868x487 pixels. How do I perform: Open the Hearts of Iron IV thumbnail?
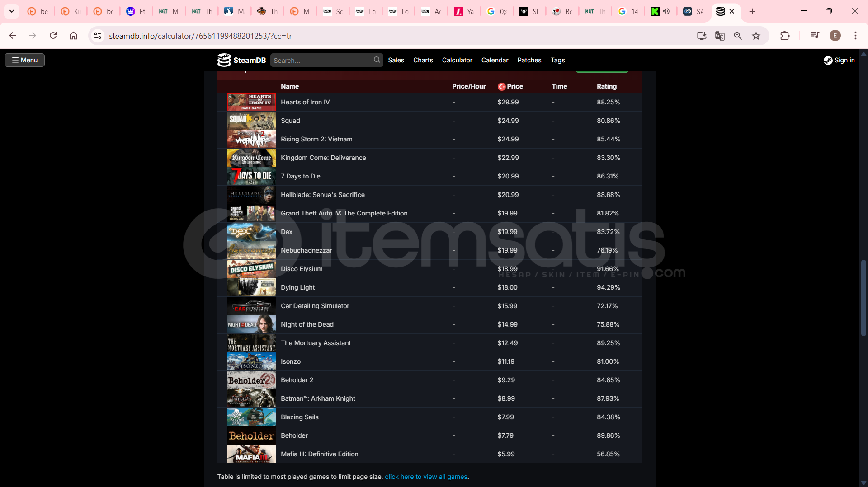(251, 102)
